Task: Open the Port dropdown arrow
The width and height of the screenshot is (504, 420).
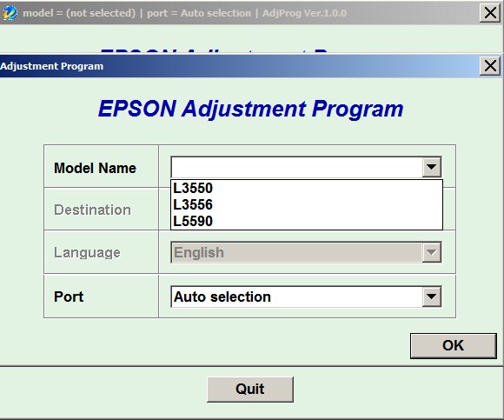Action: tap(431, 297)
